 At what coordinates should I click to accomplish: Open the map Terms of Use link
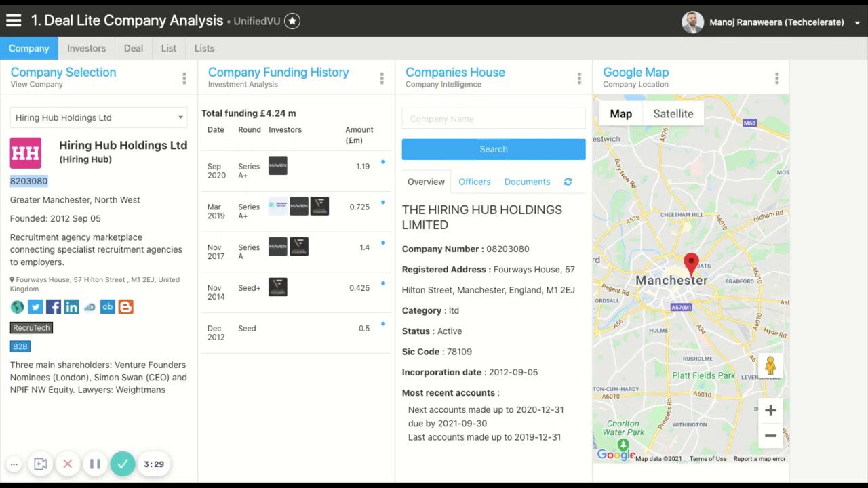point(708,459)
